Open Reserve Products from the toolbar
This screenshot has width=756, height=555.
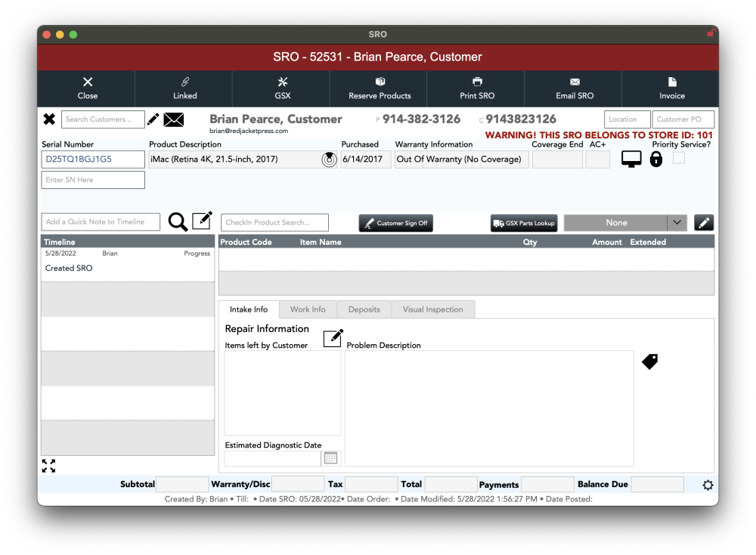coord(380,88)
